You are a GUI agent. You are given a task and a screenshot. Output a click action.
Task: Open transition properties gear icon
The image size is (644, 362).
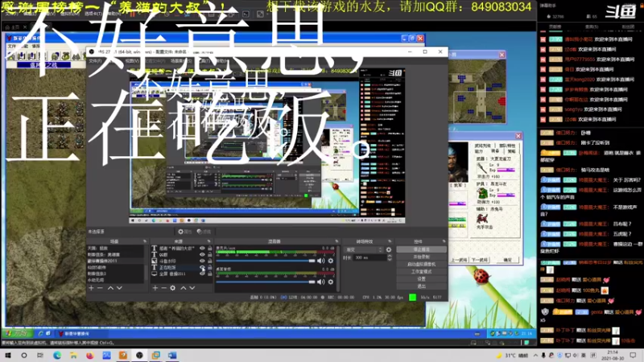point(389,249)
